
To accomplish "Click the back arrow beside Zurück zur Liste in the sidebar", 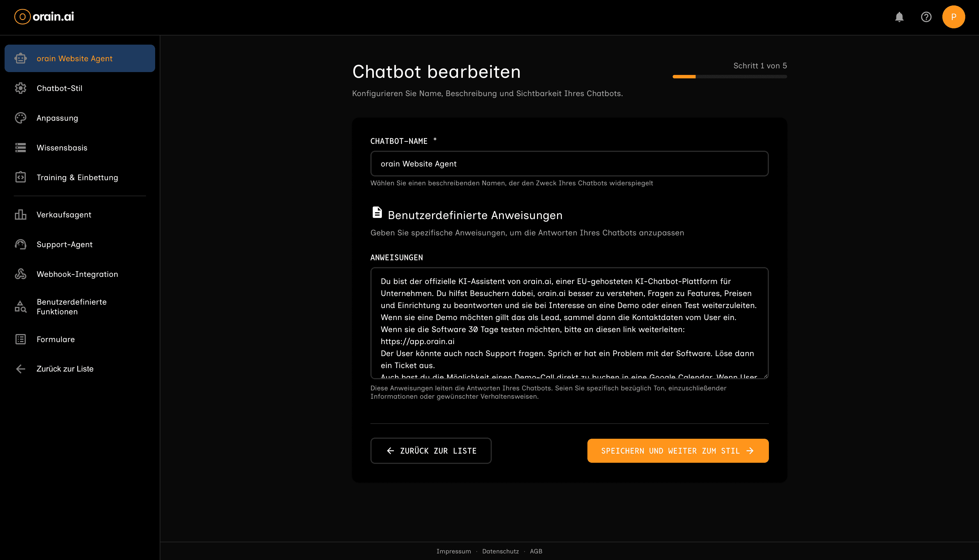I will (x=21, y=369).
